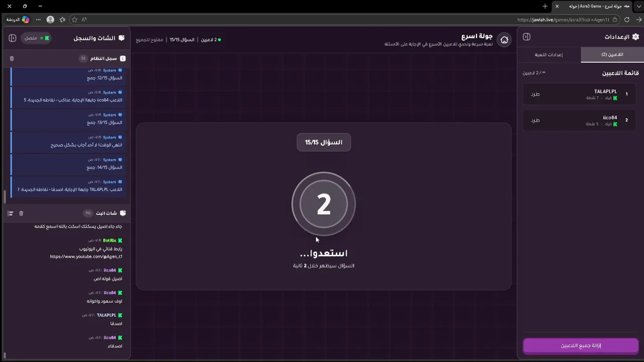
Task: Click the chat bubble icon next to الشات والسجل
Action: (x=122, y=38)
